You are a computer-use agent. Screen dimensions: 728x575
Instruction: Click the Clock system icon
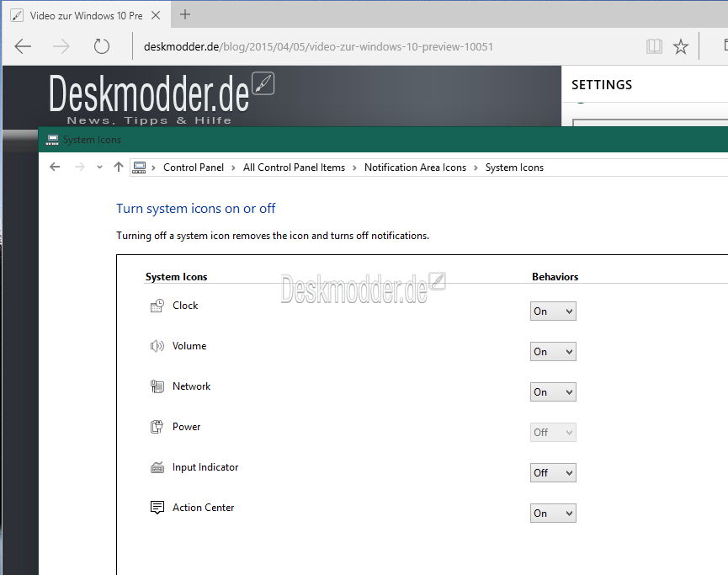pos(157,306)
